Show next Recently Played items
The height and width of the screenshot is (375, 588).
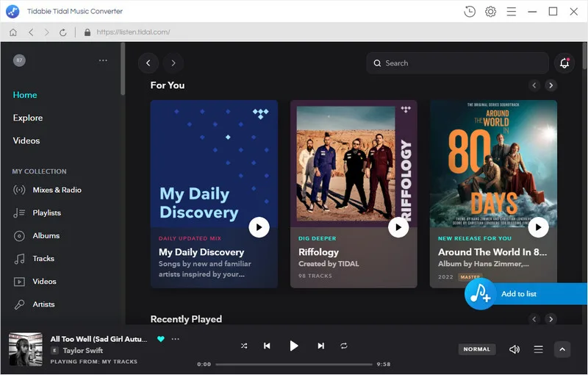[551, 319]
